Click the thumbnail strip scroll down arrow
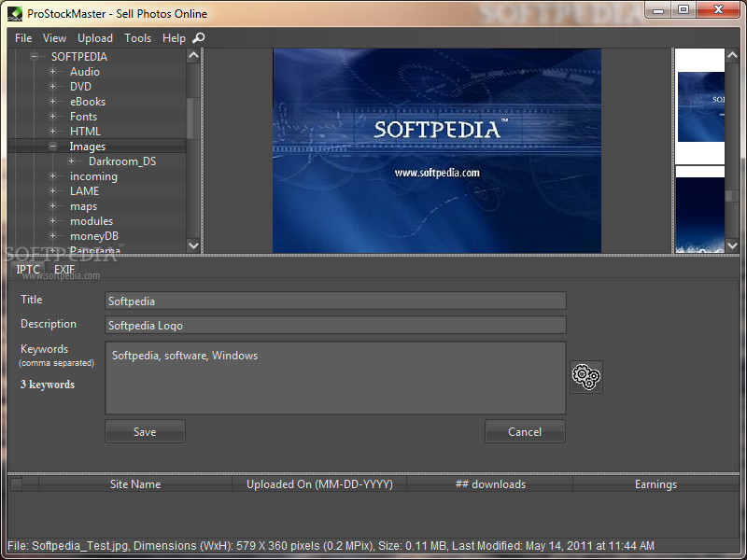 coord(732,245)
